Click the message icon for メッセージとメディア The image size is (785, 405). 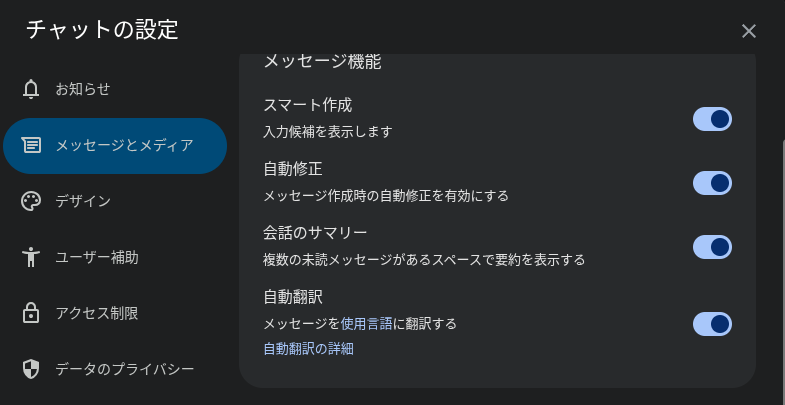point(31,146)
